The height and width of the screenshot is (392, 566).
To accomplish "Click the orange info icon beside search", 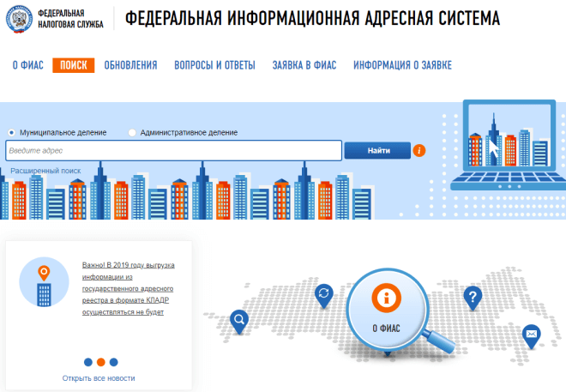I will [x=419, y=151].
